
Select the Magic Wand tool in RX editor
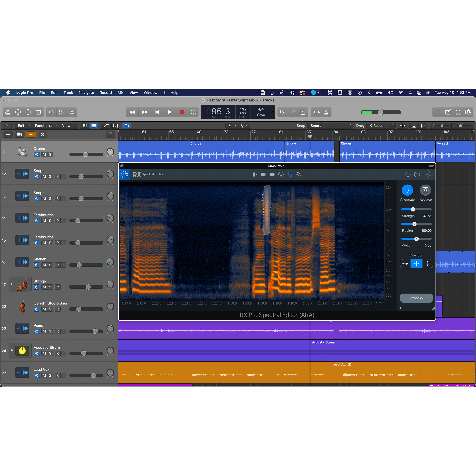[299, 174]
